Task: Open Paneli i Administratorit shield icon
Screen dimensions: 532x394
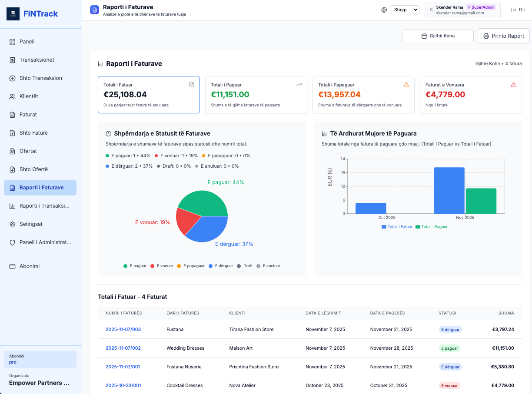Action: tap(12, 242)
